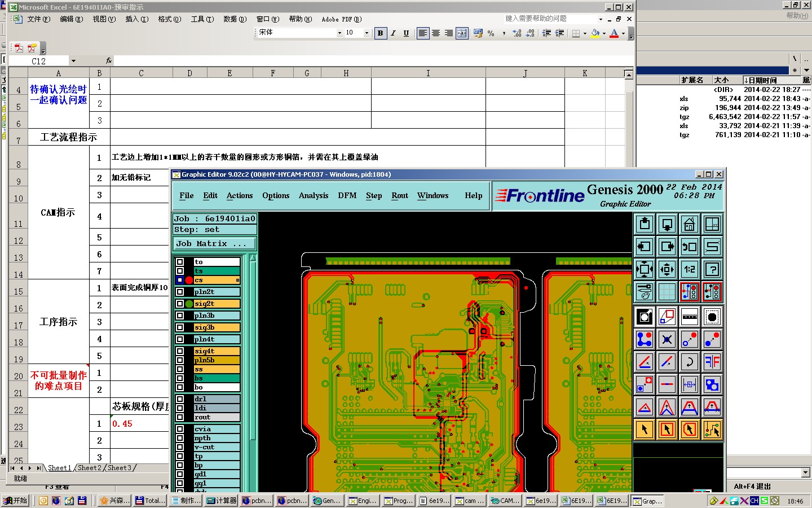Select the polygon area select arrow tool
Viewport: 812px width, 508px height.
[x=690, y=430]
